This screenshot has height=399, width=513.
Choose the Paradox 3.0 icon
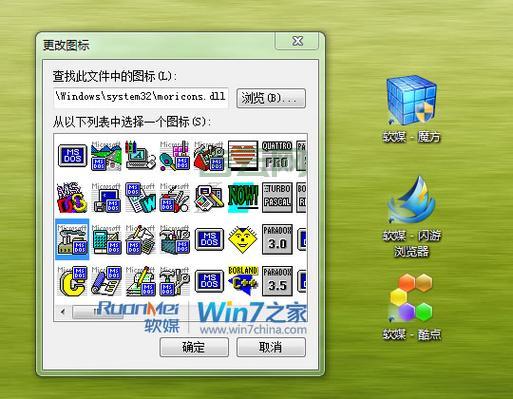tap(277, 239)
